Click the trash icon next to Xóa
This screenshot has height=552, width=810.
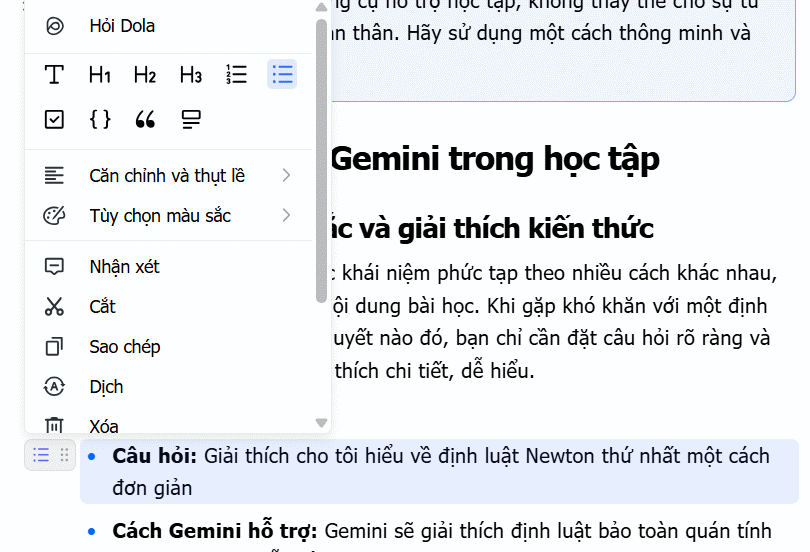54,425
